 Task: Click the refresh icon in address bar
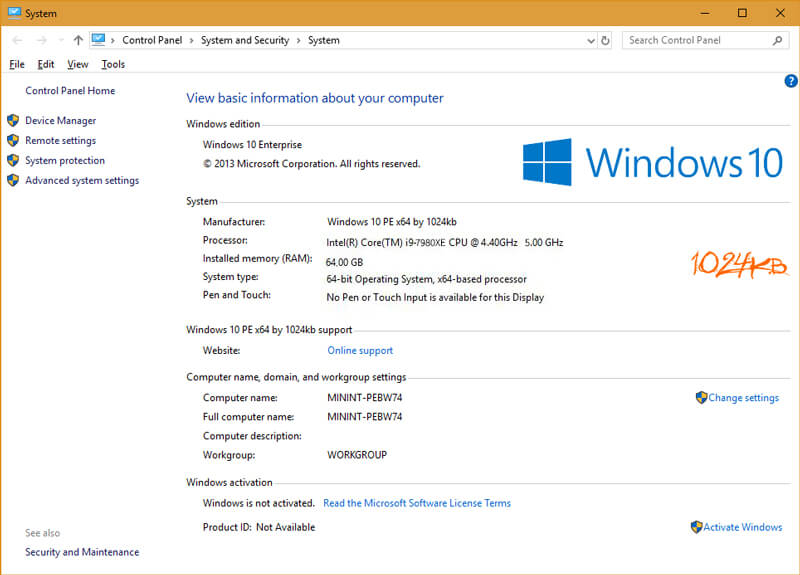[605, 41]
